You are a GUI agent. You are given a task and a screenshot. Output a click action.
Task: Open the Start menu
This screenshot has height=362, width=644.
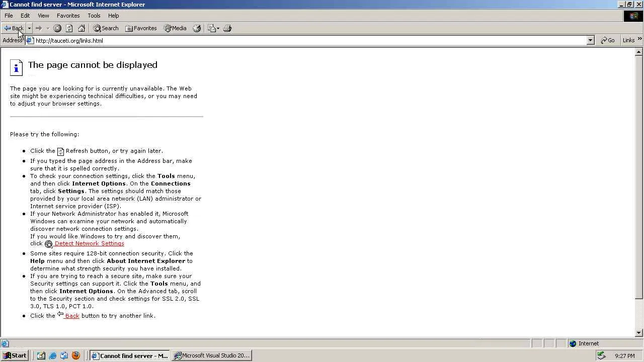point(15,355)
